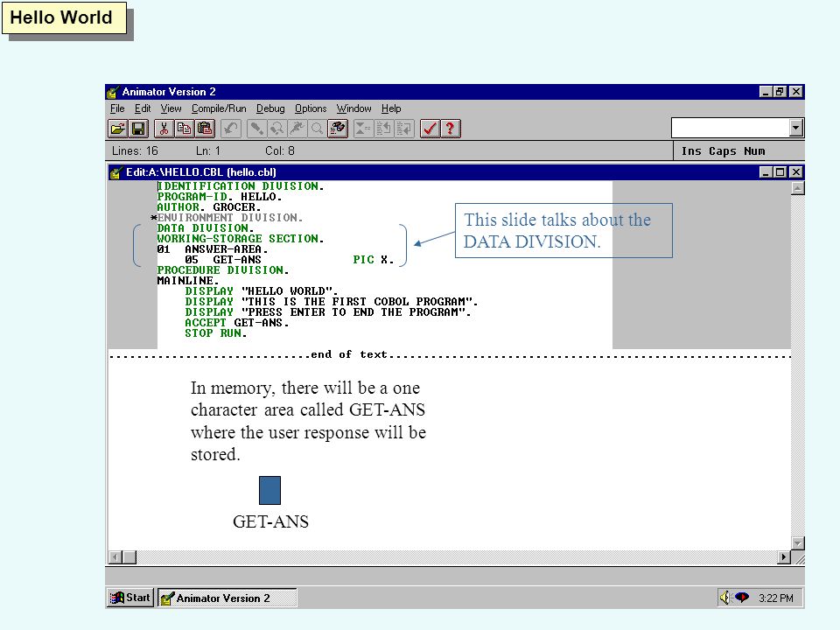Click the grayed step-back list icon
This screenshot has width=840, height=630.
click(x=384, y=129)
